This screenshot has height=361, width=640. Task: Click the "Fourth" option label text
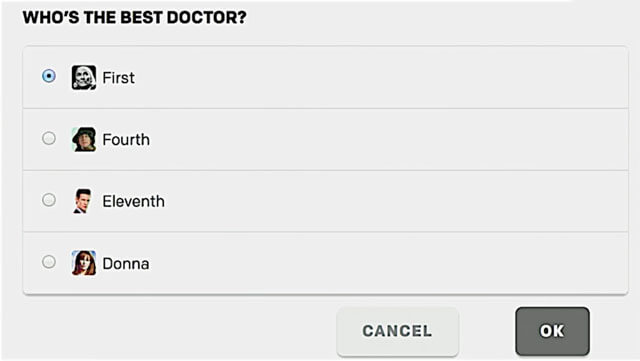[126, 140]
